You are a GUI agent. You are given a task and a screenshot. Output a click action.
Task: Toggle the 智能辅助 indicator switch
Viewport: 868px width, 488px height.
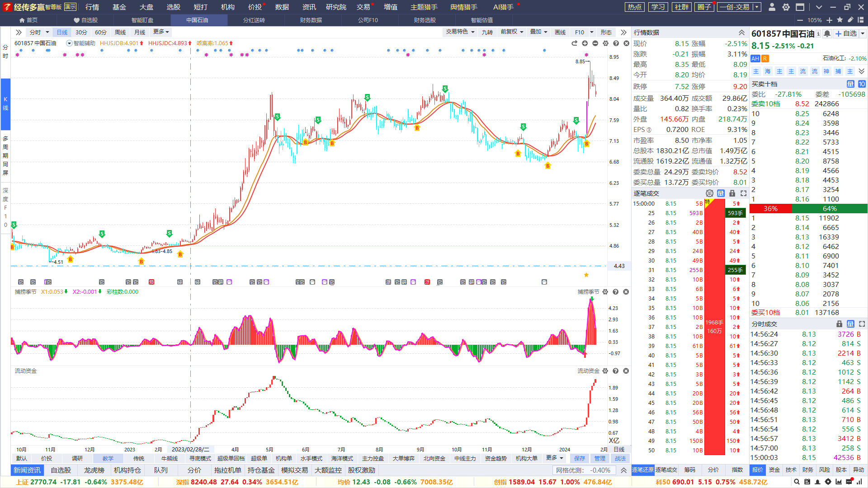tap(69, 43)
